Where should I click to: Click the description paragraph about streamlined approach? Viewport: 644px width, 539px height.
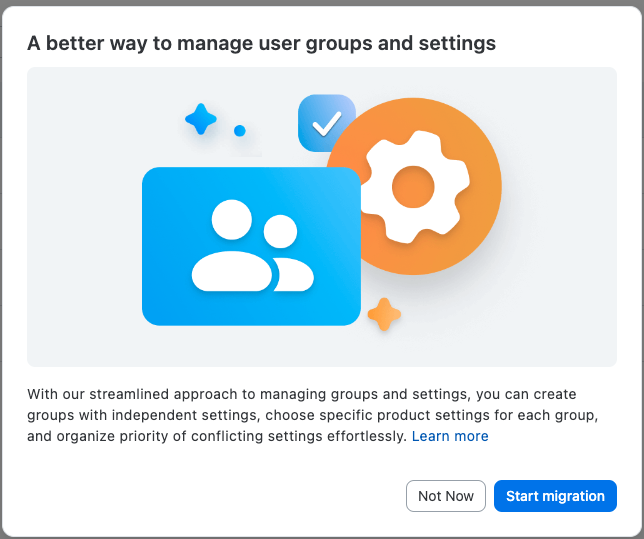312,415
